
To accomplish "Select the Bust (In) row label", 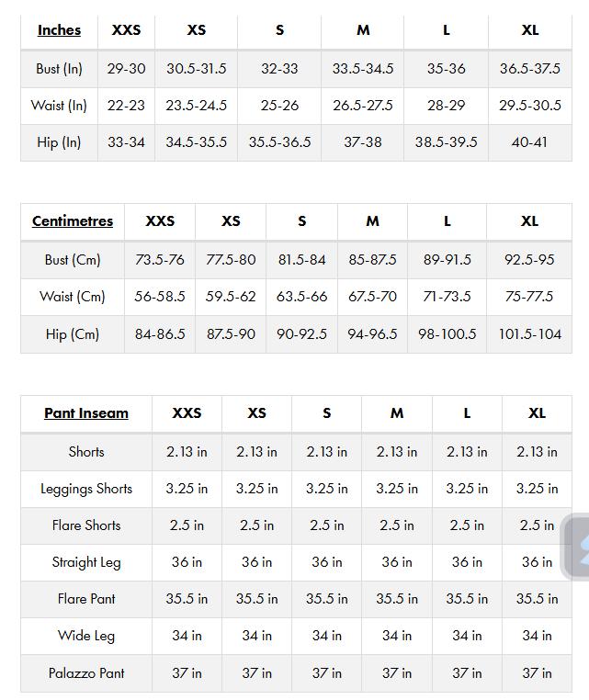I will tap(60, 69).
